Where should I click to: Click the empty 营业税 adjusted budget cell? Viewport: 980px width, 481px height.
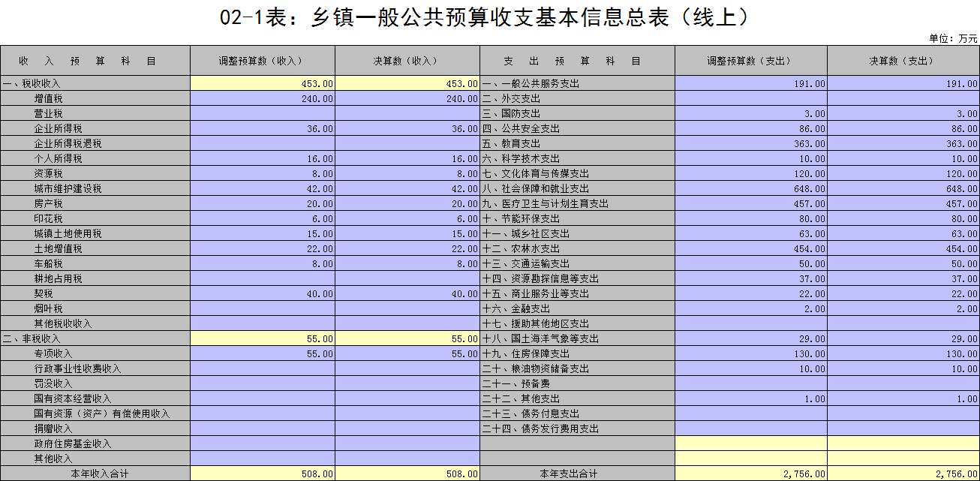(x=262, y=113)
